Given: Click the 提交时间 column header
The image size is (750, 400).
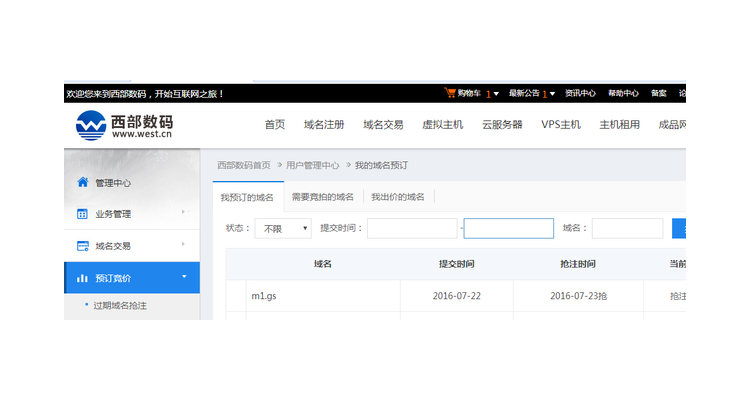Looking at the screenshot, I should 457,264.
